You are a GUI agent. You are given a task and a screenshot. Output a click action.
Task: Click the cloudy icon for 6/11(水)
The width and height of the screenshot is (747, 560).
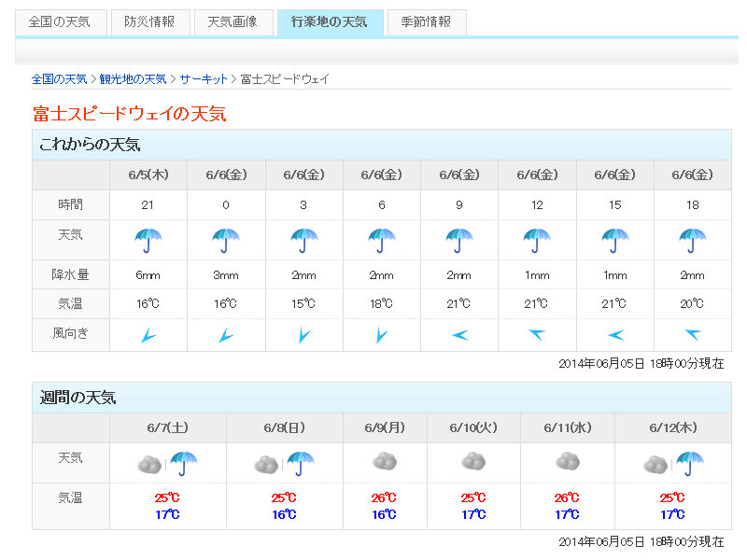tap(568, 461)
